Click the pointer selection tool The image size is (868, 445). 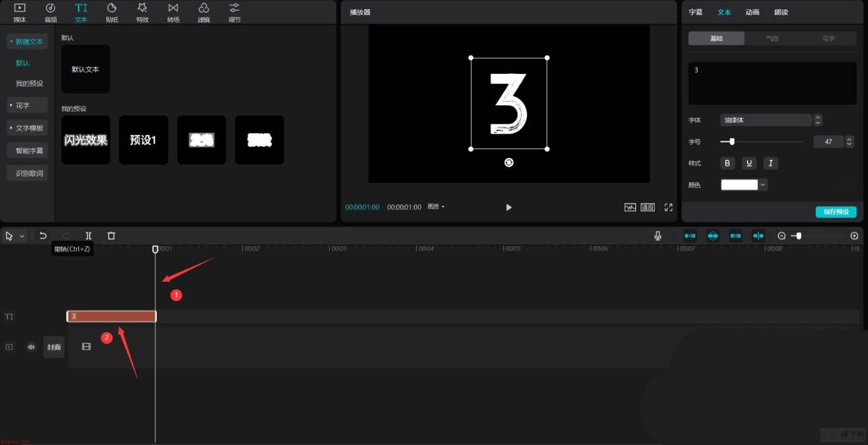click(9, 236)
